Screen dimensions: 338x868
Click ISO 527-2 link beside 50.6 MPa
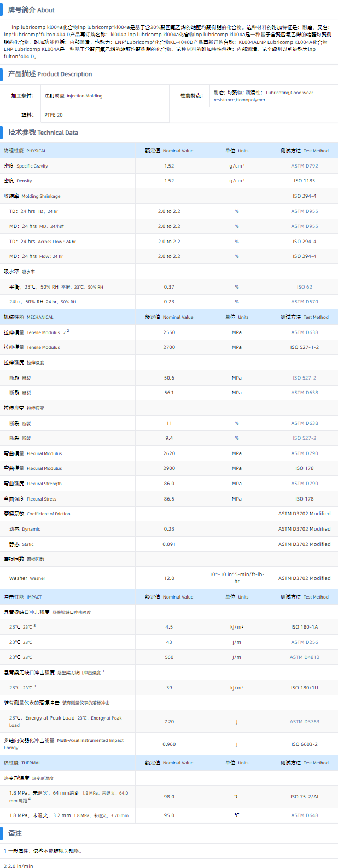pyautogui.click(x=304, y=378)
